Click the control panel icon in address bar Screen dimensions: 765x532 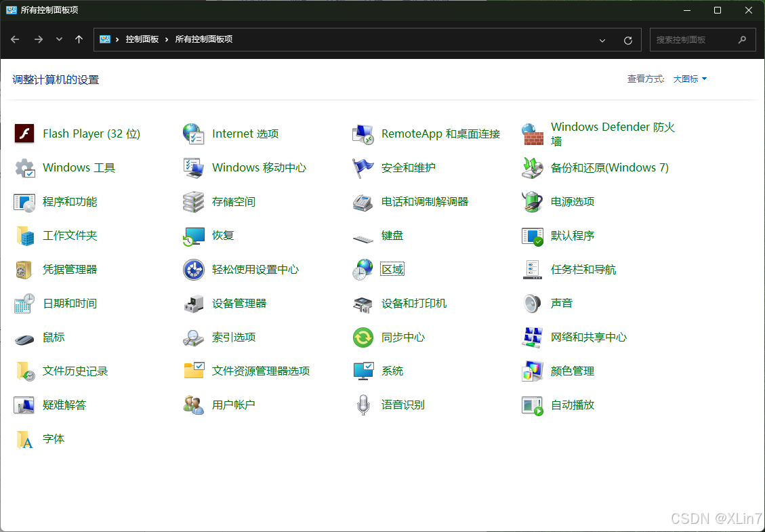coord(105,39)
